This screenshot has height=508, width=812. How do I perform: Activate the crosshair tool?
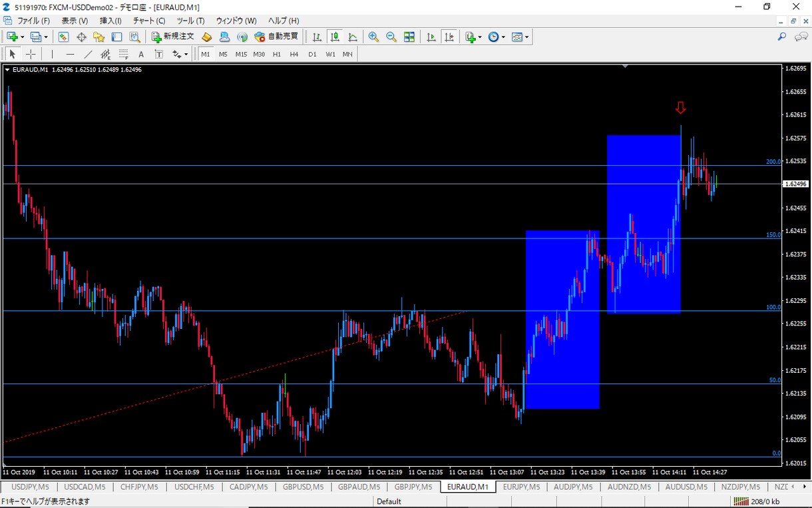pos(31,54)
